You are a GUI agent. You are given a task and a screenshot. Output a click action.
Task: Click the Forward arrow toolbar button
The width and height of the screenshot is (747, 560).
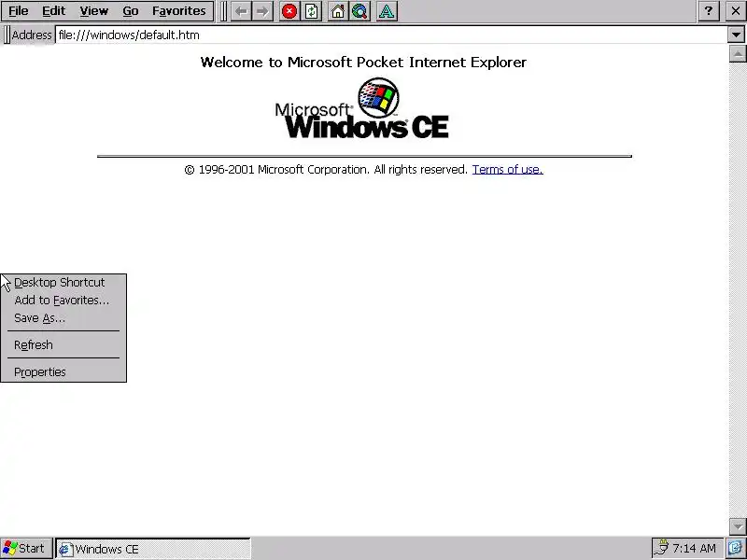tap(262, 11)
